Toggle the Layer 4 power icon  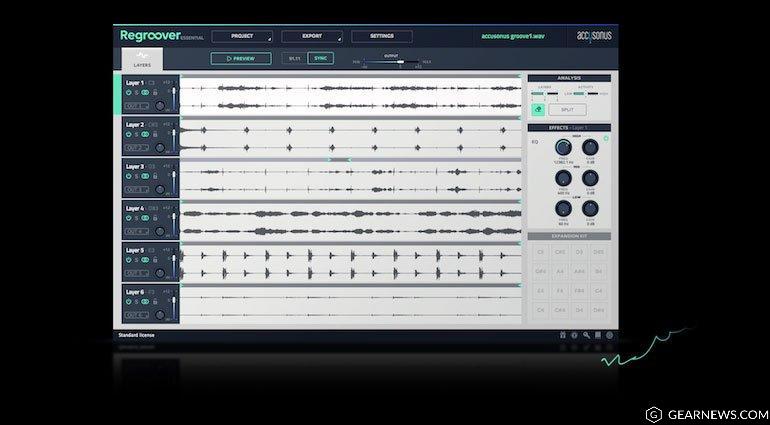tap(129, 218)
